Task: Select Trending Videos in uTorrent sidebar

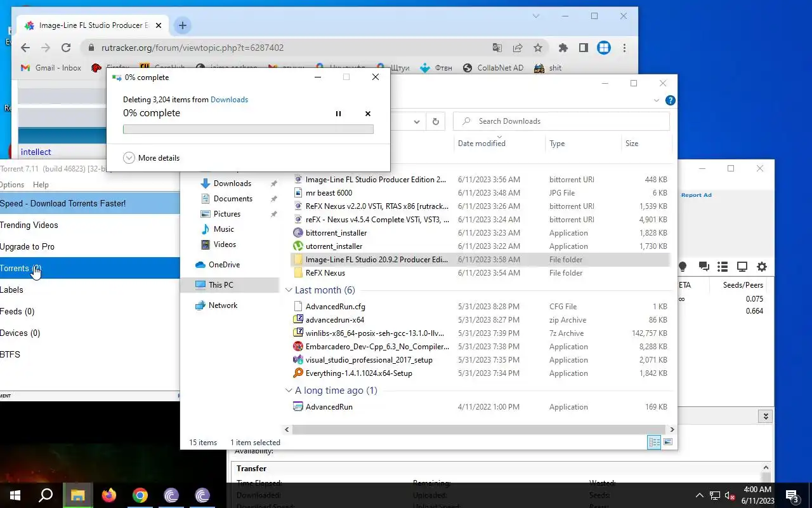Action: (x=29, y=225)
